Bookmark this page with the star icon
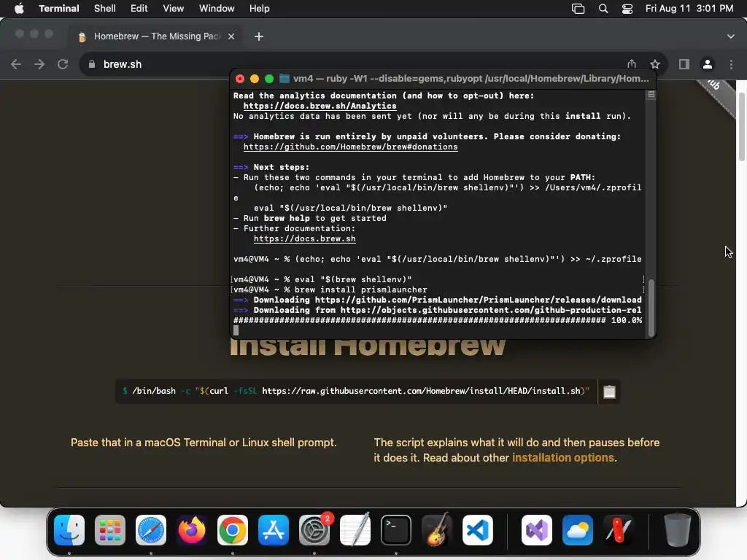Viewport: 747px width, 560px height. click(655, 64)
